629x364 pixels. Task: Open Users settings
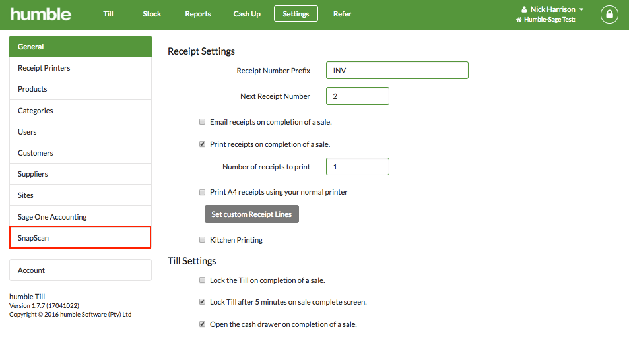[x=81, y=132]
